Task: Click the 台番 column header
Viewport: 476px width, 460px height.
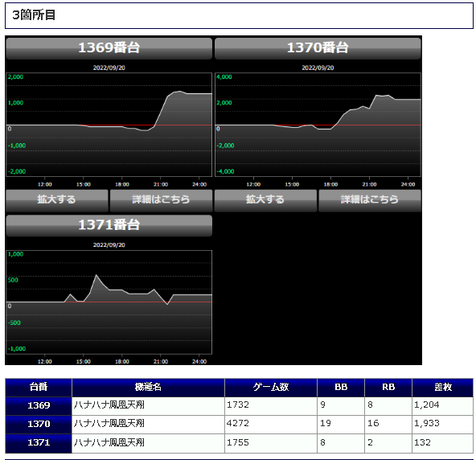Action: pos(39,388)
